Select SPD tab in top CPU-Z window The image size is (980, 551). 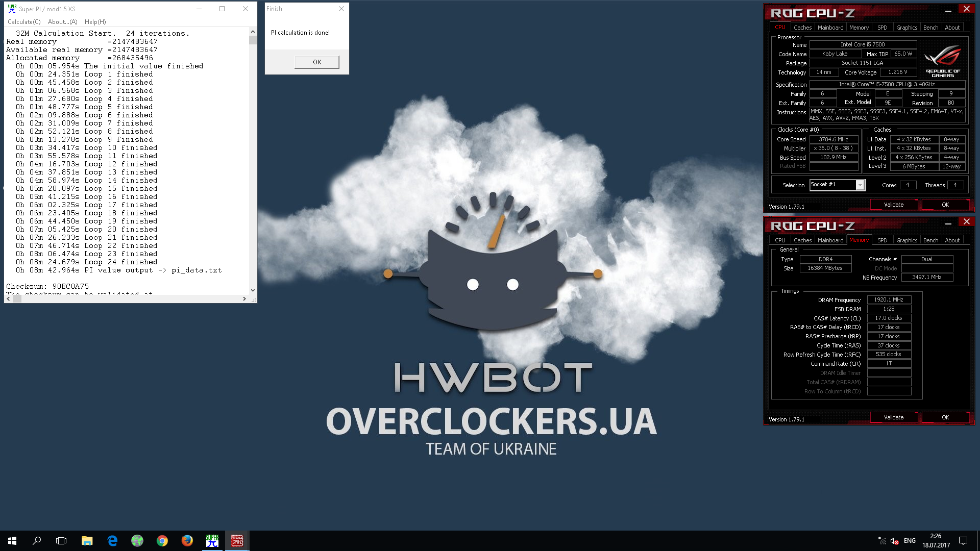pyautogui.click(x=883, y=28)
